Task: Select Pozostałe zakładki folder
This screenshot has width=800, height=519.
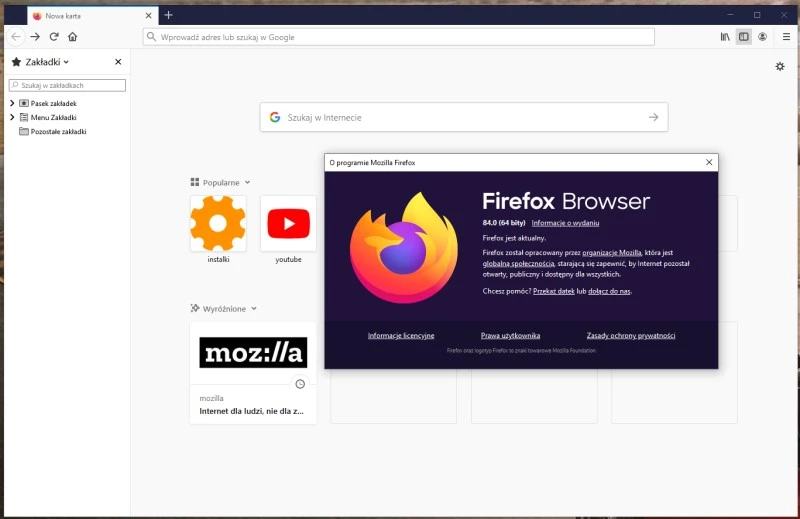Action: (x=53, y=131)
